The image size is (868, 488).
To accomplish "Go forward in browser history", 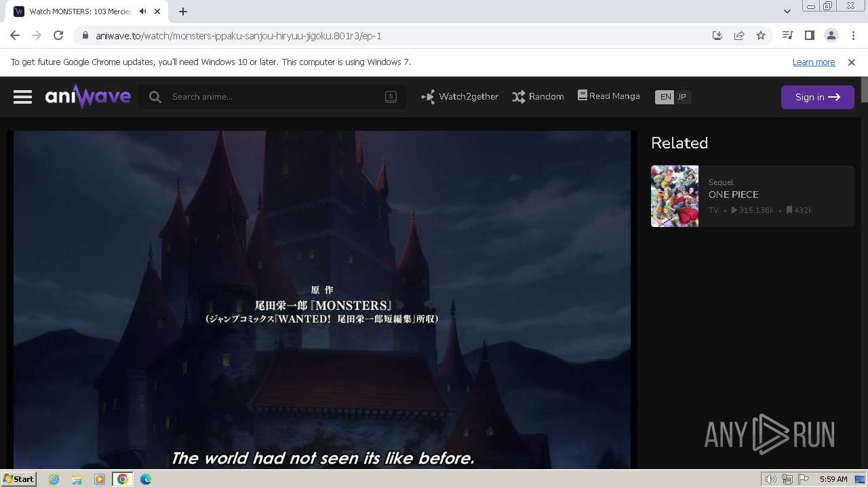I will tap(37, 35).
